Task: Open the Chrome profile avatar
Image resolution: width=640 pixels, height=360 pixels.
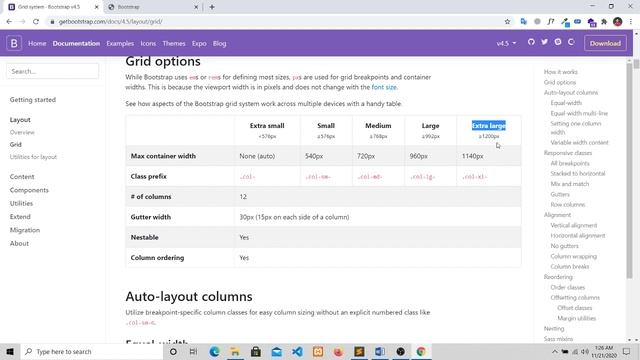Action: coord(618,22)
